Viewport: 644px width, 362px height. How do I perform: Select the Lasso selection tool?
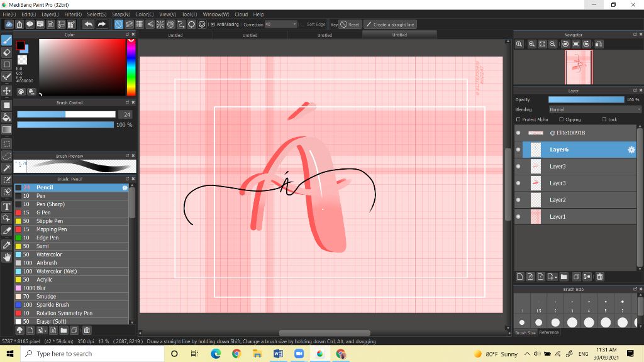(6, 156)
